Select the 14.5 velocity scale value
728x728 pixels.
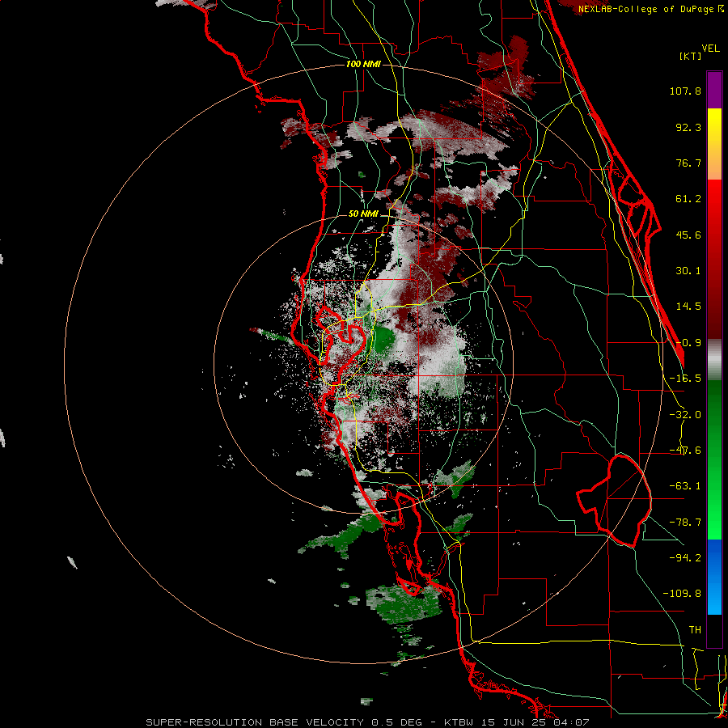click(x=688, y=307)
